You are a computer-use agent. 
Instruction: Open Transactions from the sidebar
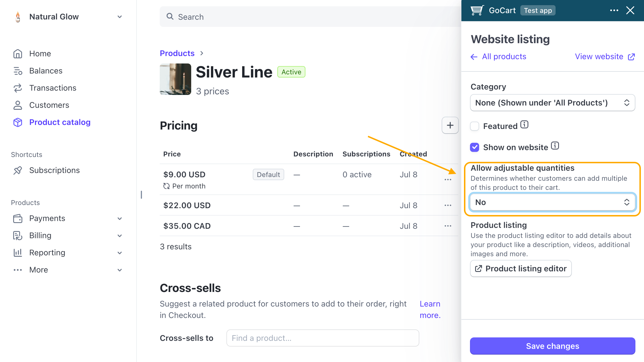pyautogui.click(x=53, y=88)
